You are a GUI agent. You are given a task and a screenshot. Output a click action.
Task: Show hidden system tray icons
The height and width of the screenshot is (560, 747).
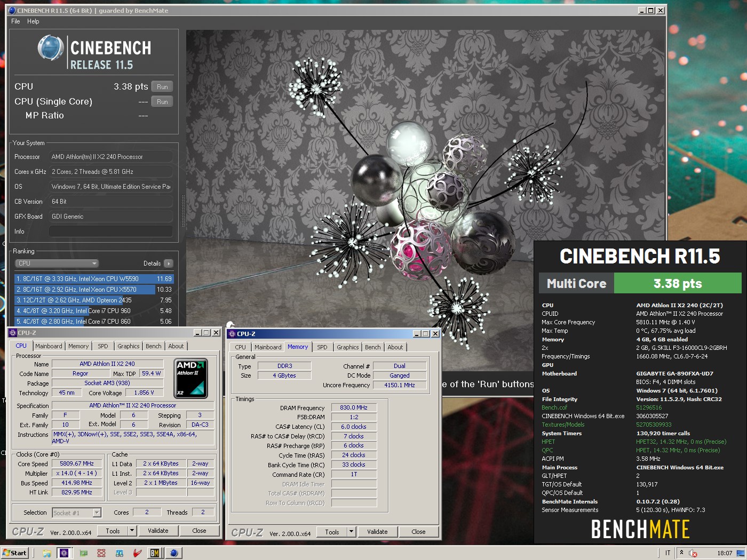(681, 553)
